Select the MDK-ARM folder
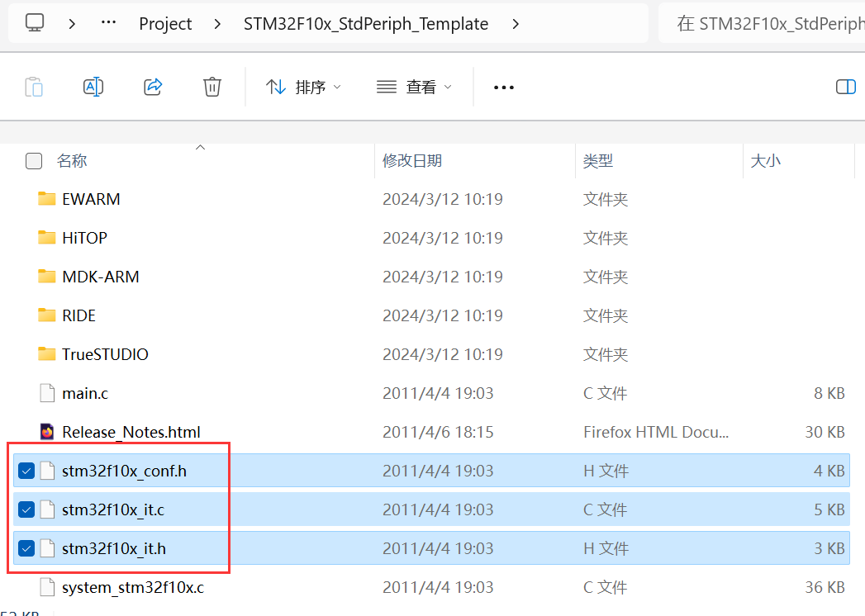 (x=101, y=277)
